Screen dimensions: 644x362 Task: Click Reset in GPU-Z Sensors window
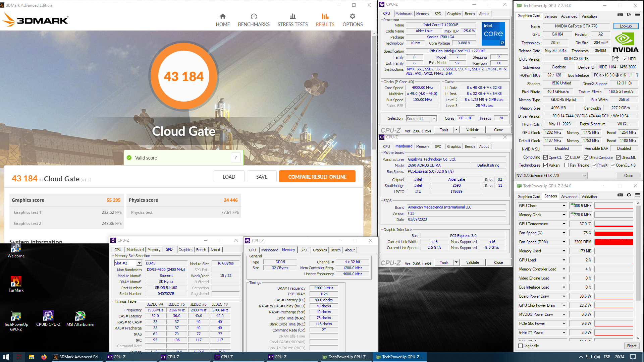[x=632, y=346]
